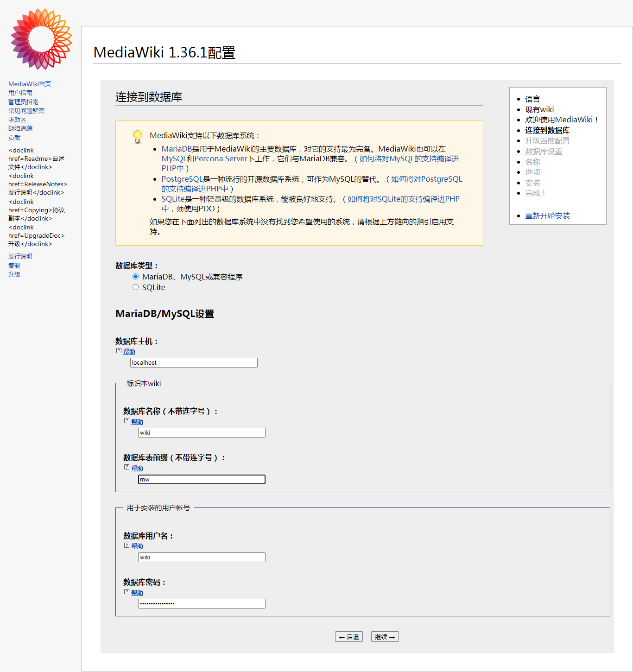Go to 语言 installer step
The height and width of the screenshot is (672, 633).
click(532, 99)
